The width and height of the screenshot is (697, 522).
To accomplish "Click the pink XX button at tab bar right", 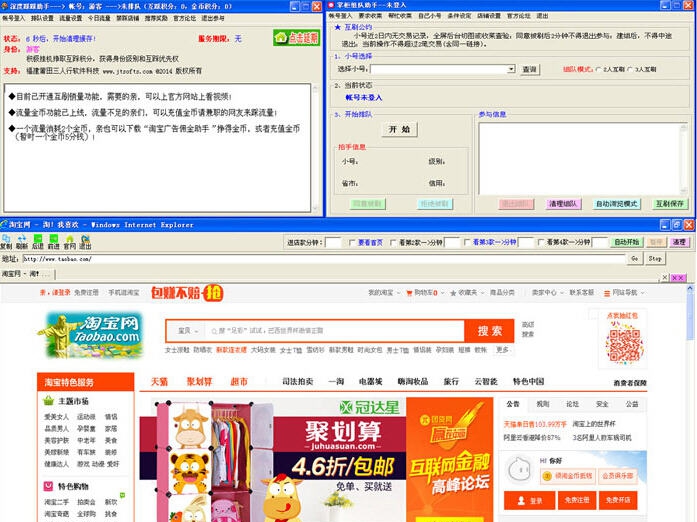I will 678,277.
